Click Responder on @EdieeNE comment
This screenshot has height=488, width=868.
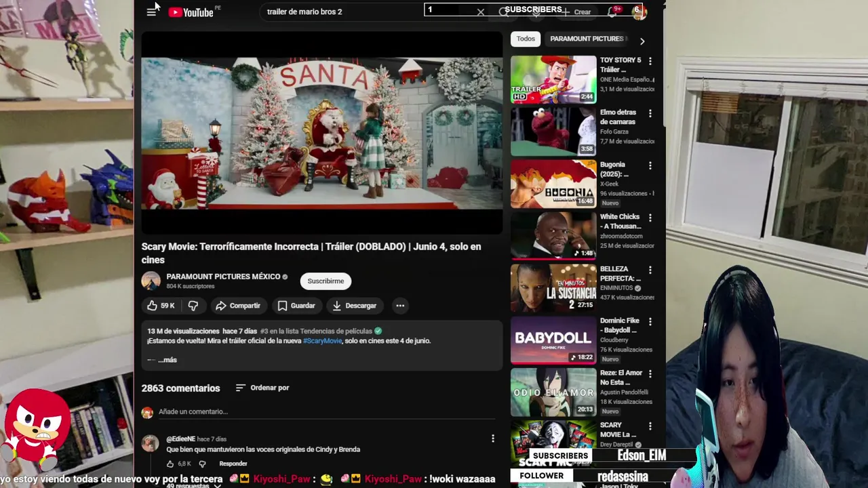tap(233, 464)
